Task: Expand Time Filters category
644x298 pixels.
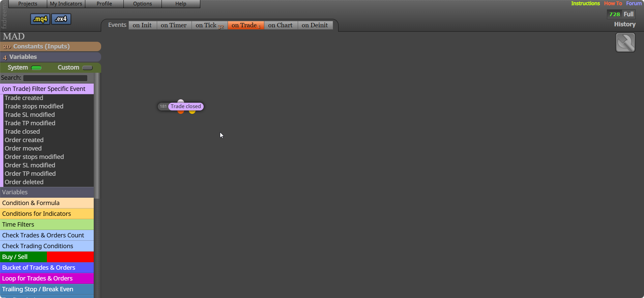Action: coord(47,225)
